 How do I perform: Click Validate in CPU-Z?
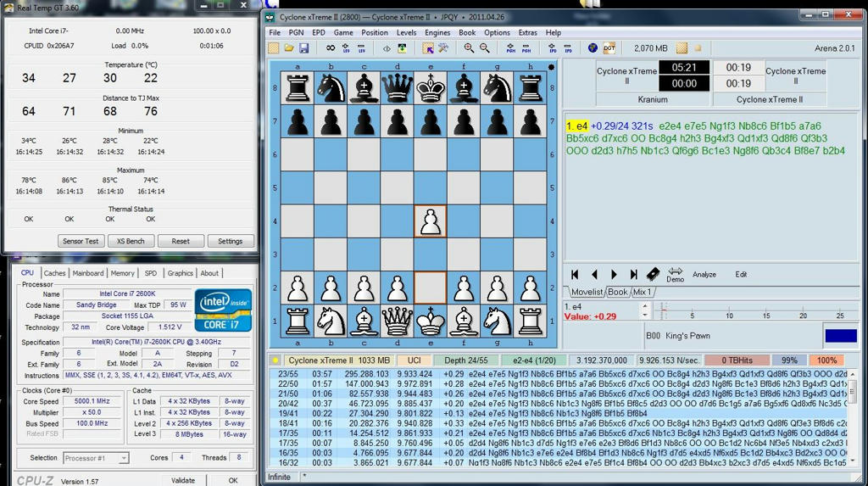(183, 480)
